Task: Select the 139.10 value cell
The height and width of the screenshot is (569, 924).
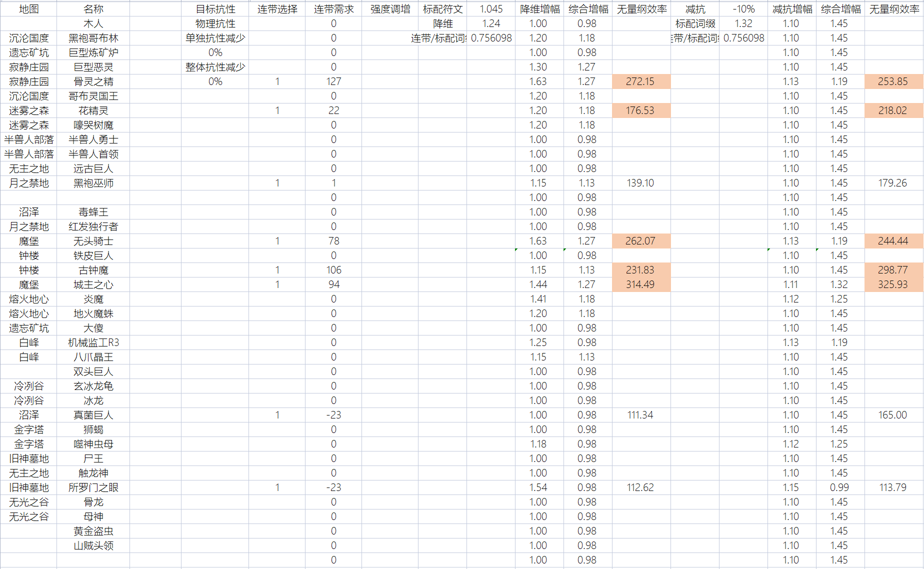Action: pyautogui.click(x=641, y=183)
